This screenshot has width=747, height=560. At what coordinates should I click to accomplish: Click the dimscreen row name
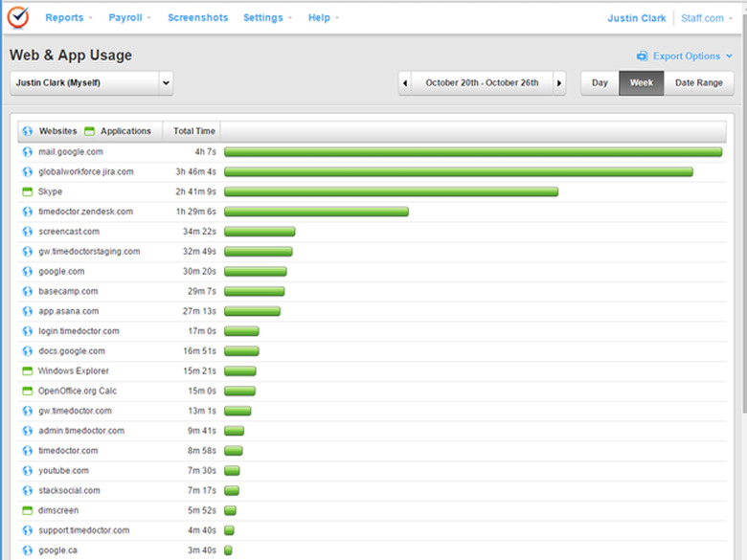pyautogui.click(x=58, y=510)
